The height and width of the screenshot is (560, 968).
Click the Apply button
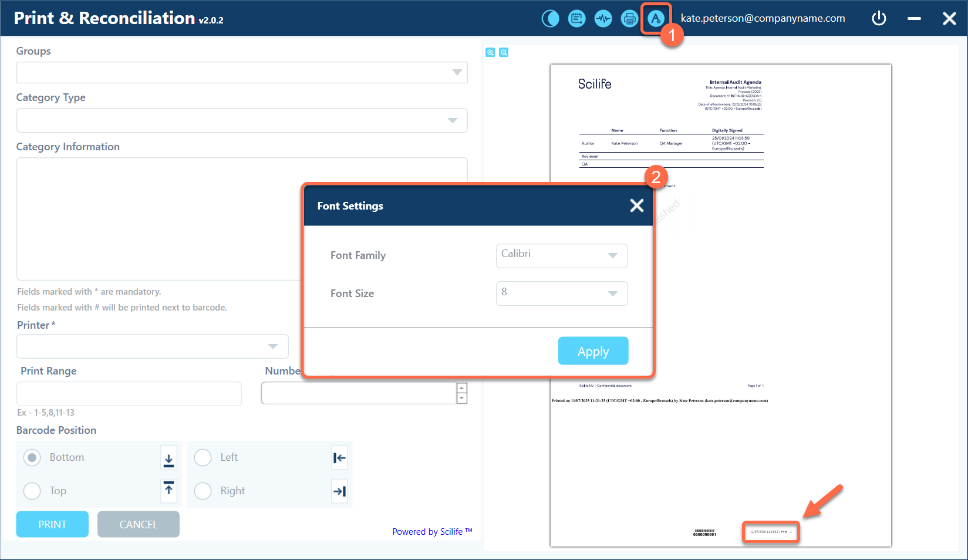(x=593, y=351)
